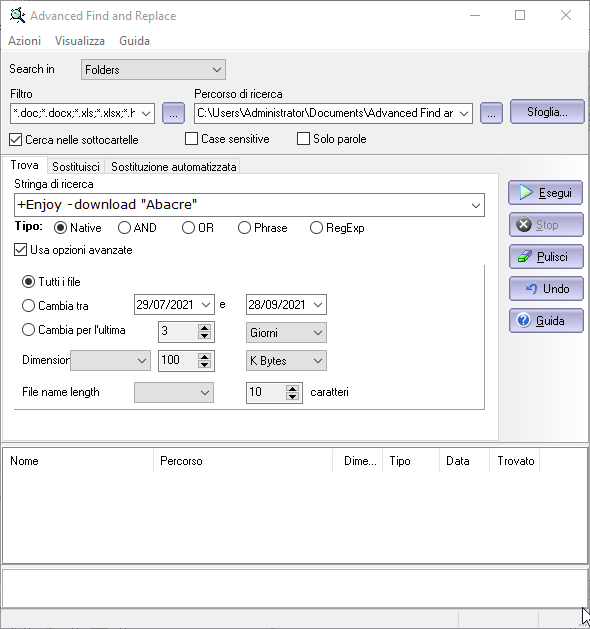Select the Native search type radio
The image size is (590, 629).
[60, 228]
